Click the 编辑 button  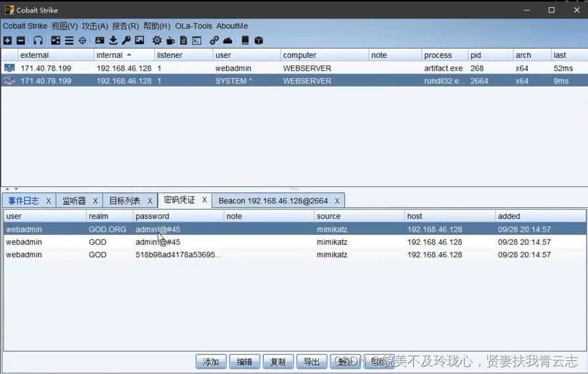(244, 362)
